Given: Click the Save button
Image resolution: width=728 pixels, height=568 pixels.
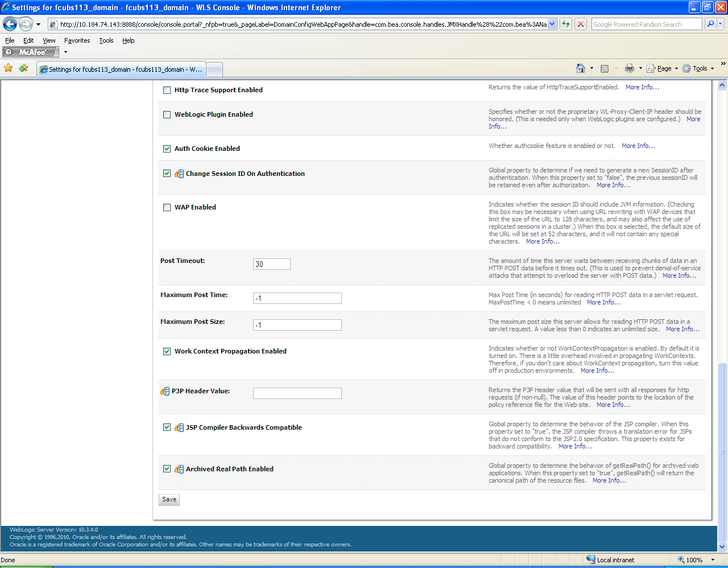Looking at the screenshot, I should coord(169,500).
